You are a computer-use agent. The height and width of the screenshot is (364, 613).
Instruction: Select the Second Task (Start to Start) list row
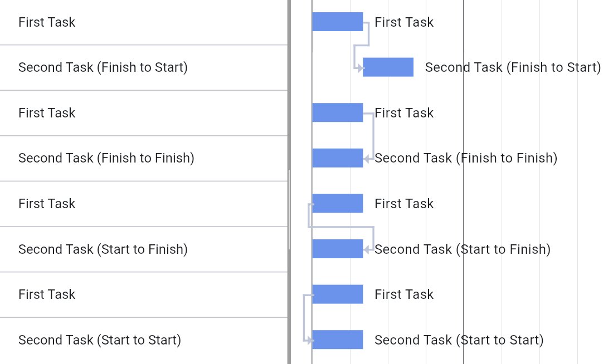tap(100, 340)
